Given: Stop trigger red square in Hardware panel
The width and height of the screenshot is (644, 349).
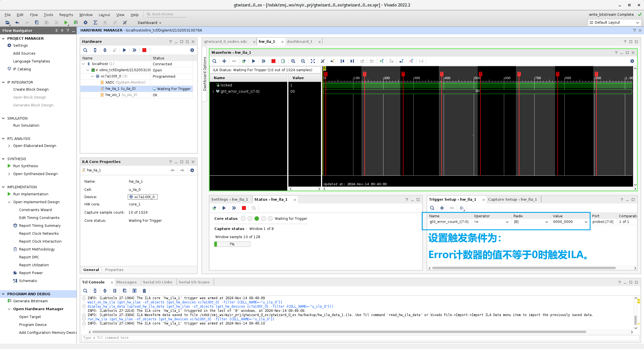Looking at the screenshot, I should [144, 50].
